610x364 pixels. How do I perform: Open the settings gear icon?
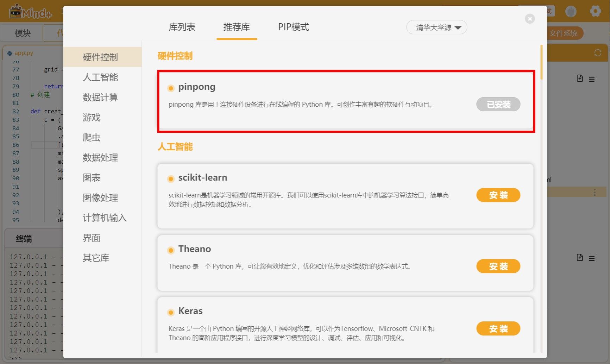click(595, 11)
